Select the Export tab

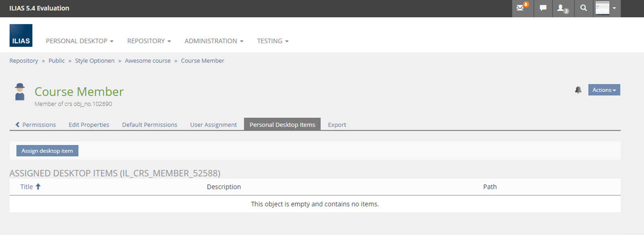337,125
